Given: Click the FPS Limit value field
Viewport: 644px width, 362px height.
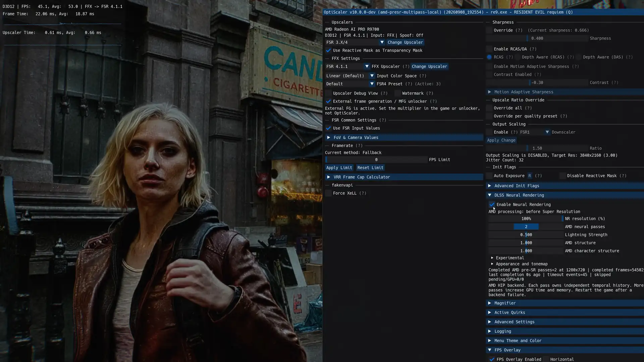Looking at the screenshot, I should click(x=376, y=160).
